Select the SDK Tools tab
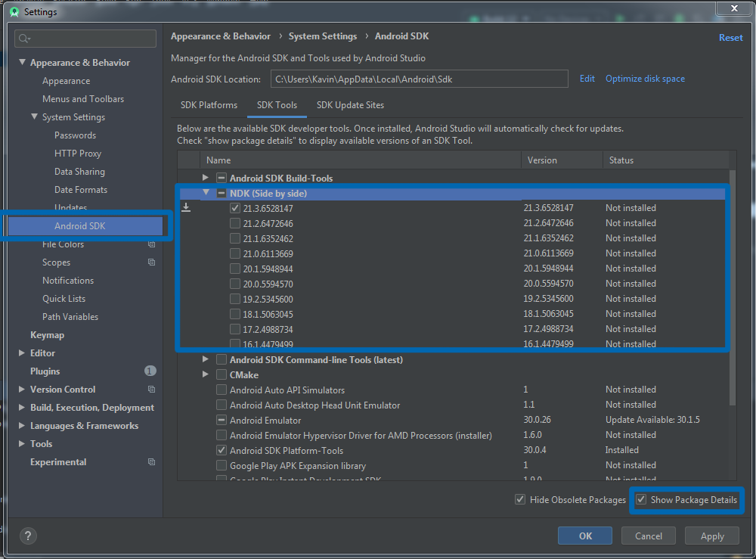 click(277, 105)
